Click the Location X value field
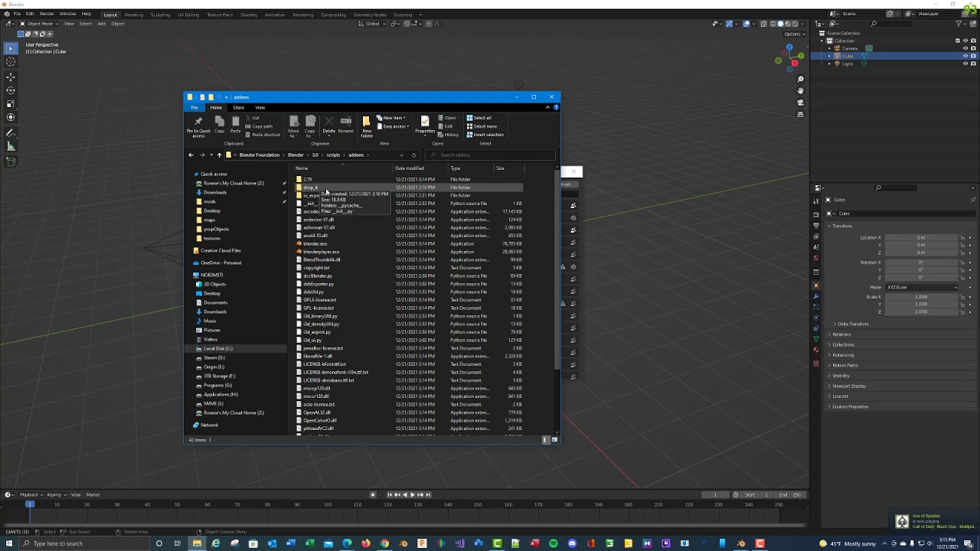This screenshot has width=980, height=551. click(x=921, y=237)
